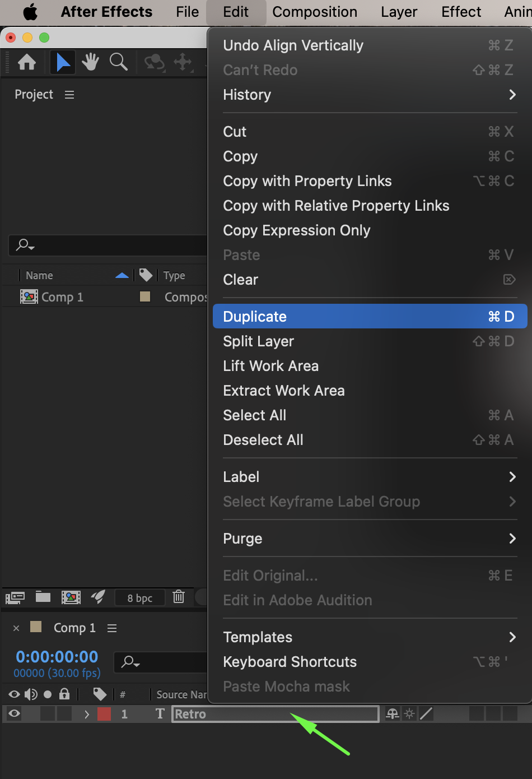The image size is (532, 779).
Task: Open the History submenu
Action: pos(370,95)
